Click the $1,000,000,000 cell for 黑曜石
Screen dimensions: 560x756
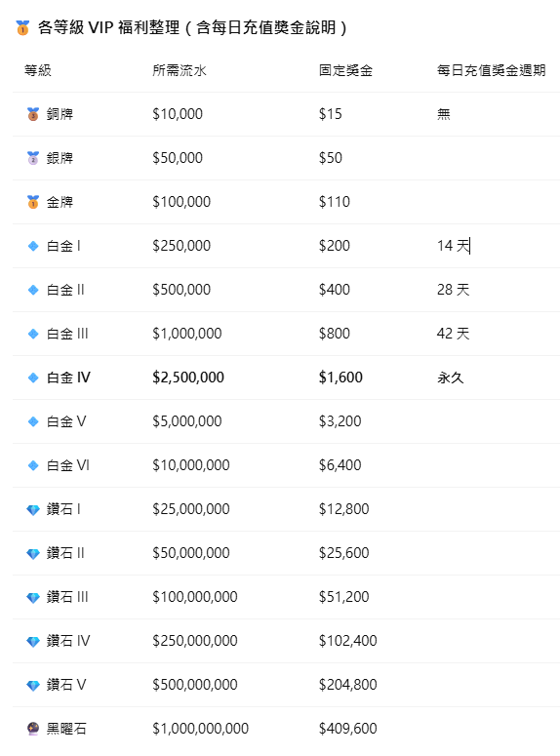pos(201,729)
